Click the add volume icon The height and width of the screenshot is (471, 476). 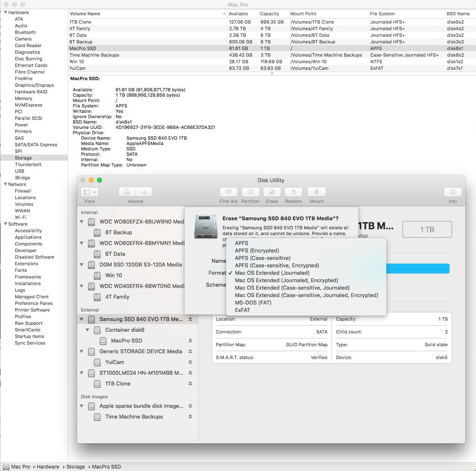coord(127,192)
